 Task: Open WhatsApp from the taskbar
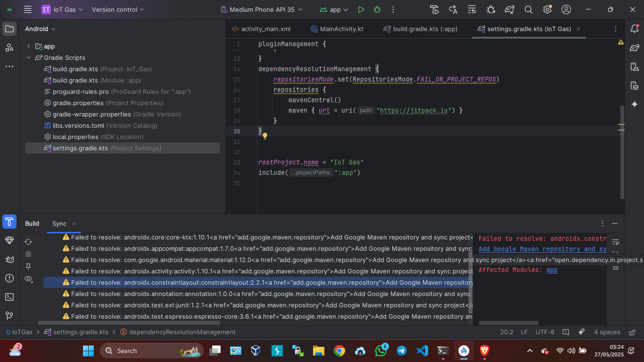tap(380, 351)
